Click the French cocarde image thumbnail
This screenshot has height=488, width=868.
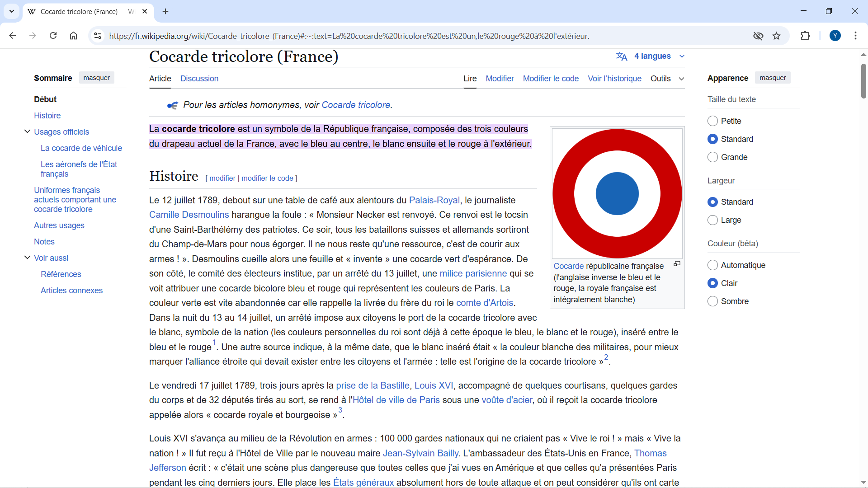click(x=617, y=193)
